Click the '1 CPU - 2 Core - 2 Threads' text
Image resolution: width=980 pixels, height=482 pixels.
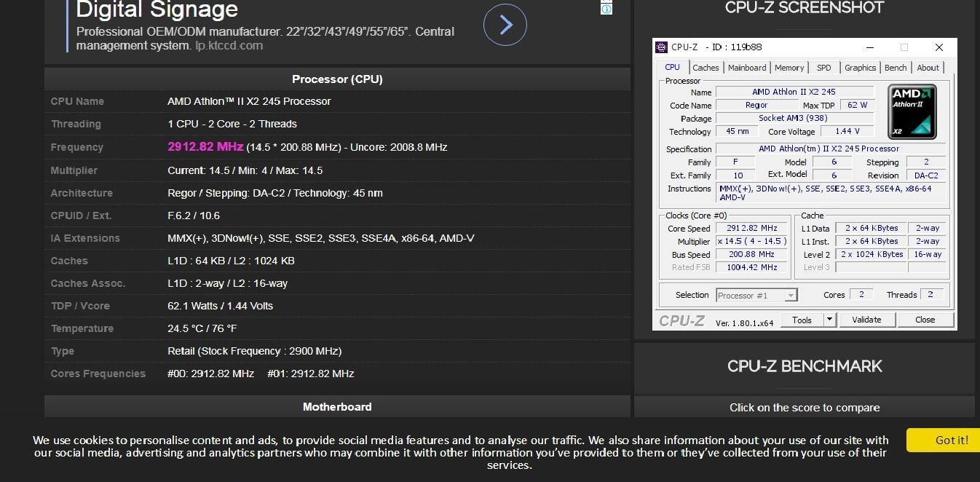pyautogui.click(x=232, y=124)
